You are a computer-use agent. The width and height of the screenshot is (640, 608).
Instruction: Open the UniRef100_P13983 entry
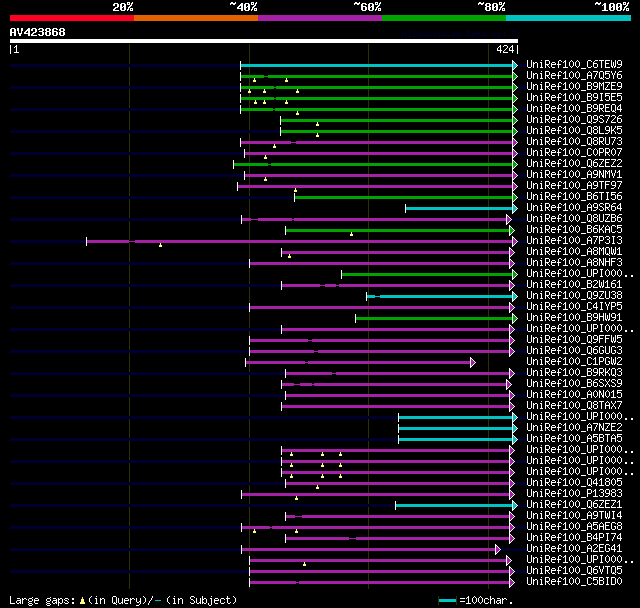click(574, 494)
